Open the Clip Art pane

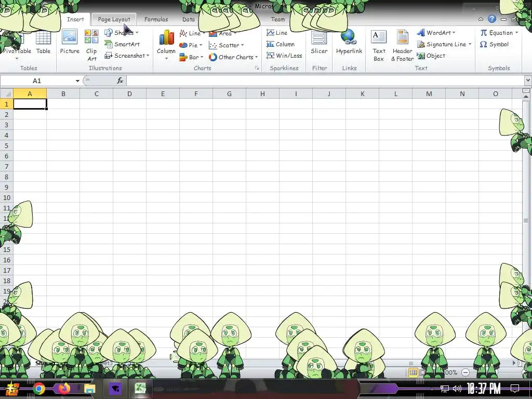[91, 46]
